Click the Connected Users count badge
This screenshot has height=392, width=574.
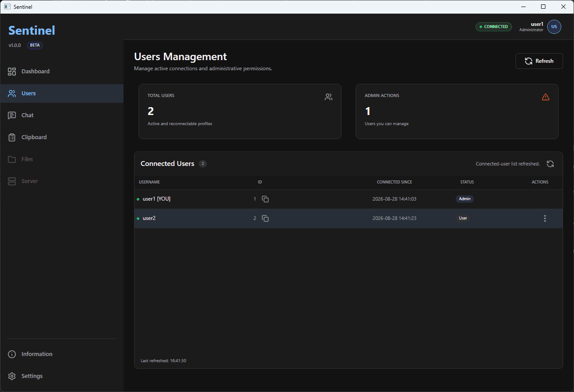[203, 164]
